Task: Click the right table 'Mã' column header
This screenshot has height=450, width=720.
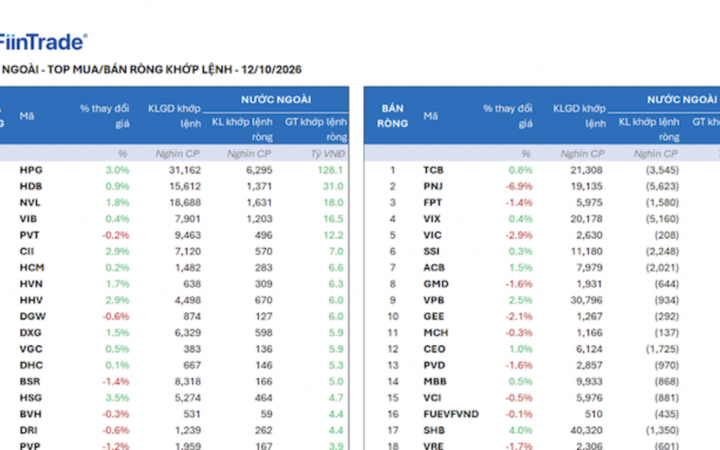Action: 430,116
